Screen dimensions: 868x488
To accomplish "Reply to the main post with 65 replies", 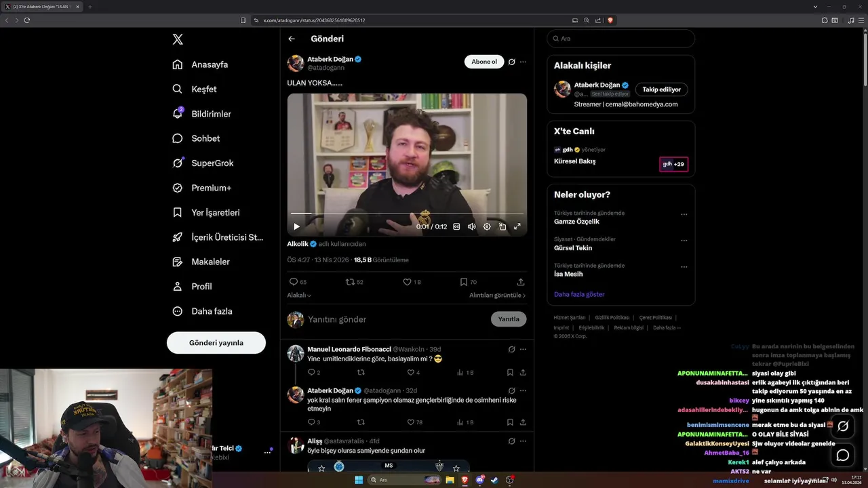I will tap(298, 282).
